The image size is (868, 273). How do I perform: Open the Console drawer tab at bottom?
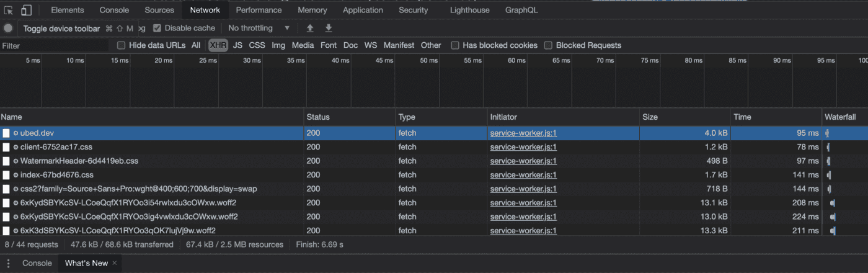point(37,263)
